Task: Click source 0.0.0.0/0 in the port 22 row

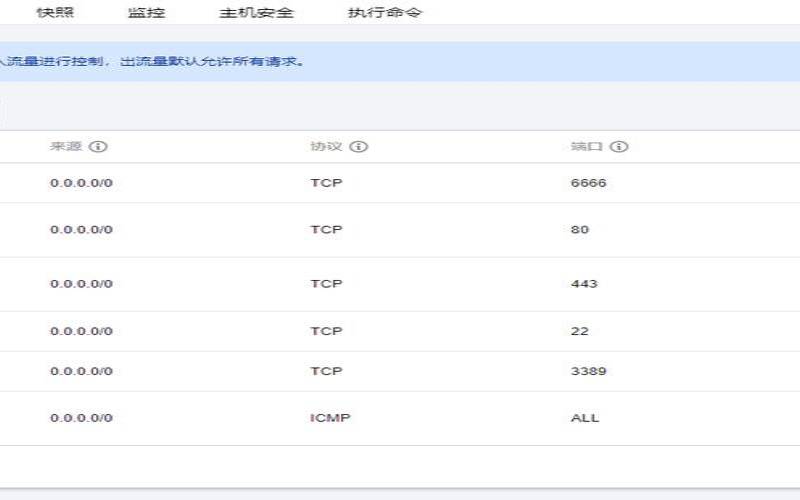Action: click(81, 331)
